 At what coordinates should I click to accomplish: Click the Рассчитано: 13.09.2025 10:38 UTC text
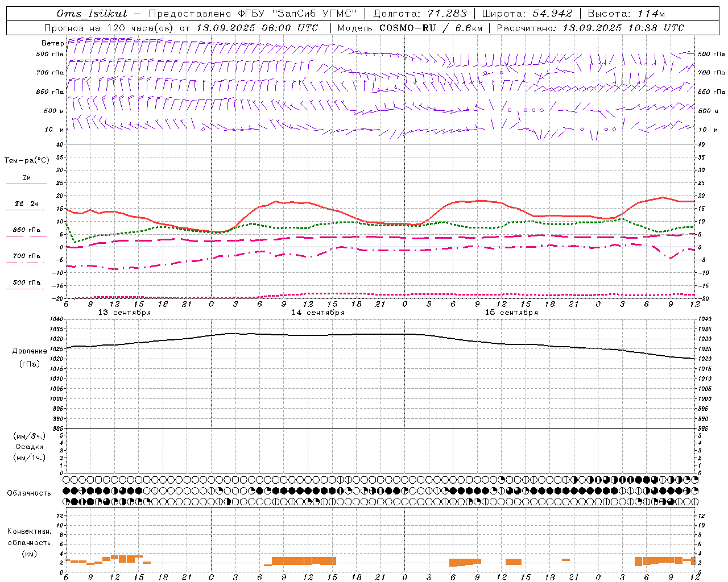click(x=590, y=28)
